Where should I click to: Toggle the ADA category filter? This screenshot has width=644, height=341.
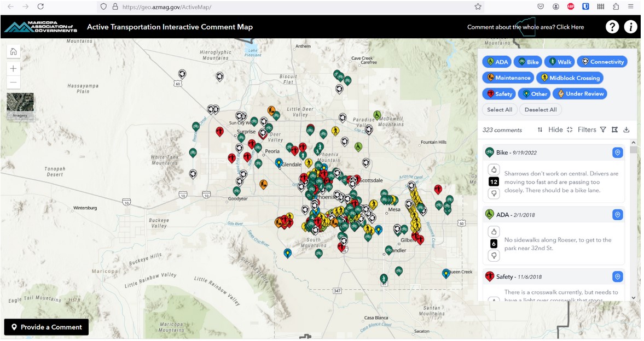pyautogui.click(x=497, y=62)
